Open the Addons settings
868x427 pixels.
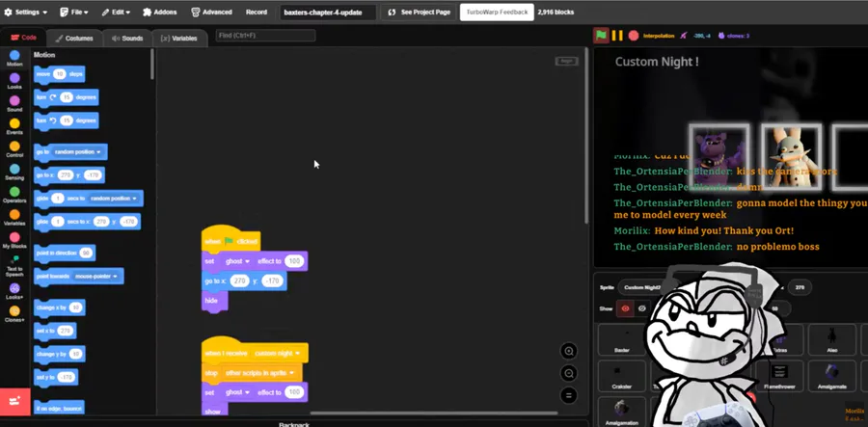tap(159, 12)
